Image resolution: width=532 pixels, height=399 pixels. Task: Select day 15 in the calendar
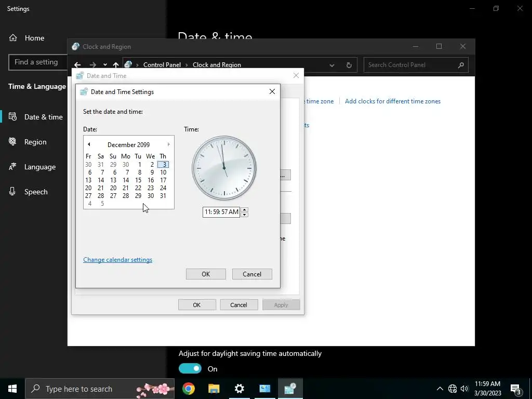(138, 180)
